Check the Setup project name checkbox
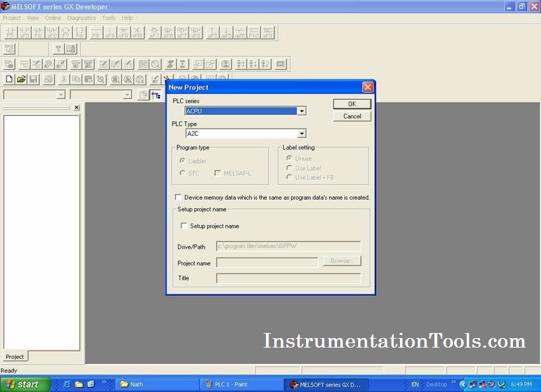541x392 pixels. [x=184, y=225]
